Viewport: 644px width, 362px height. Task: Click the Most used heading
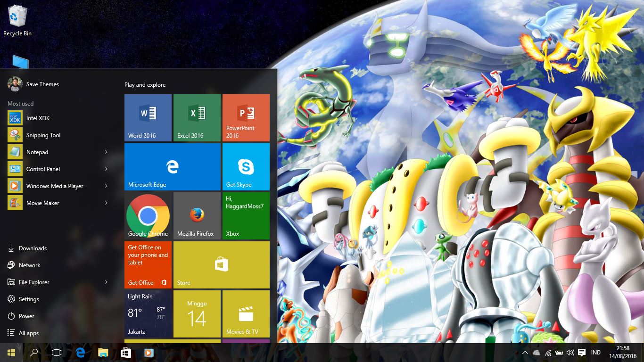21,104
